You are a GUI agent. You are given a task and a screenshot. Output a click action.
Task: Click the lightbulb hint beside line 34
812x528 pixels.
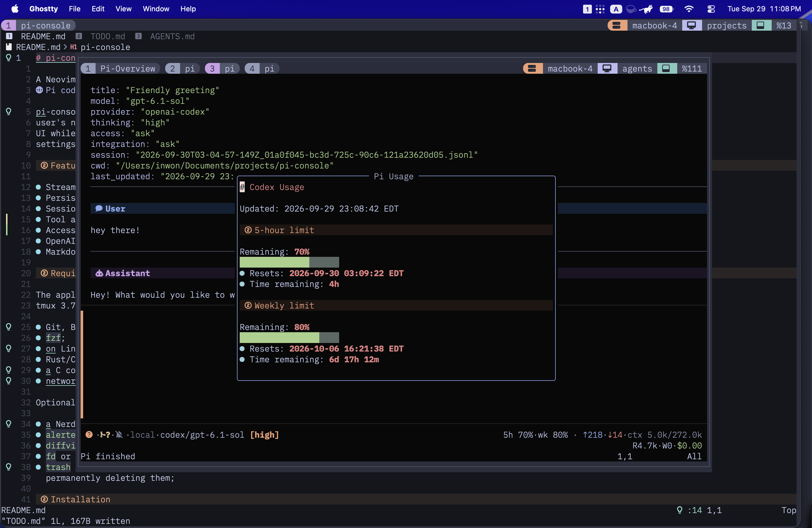9,424
